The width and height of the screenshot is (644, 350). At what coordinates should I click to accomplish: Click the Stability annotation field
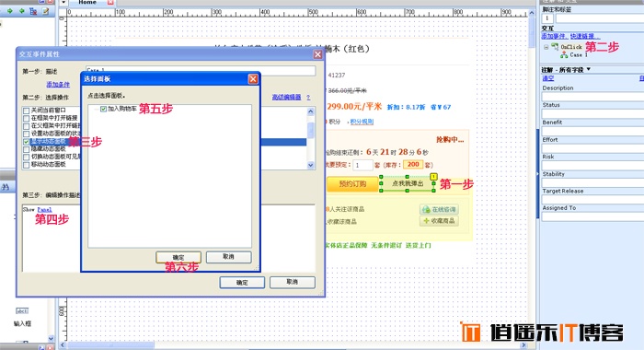coord(592,182)
